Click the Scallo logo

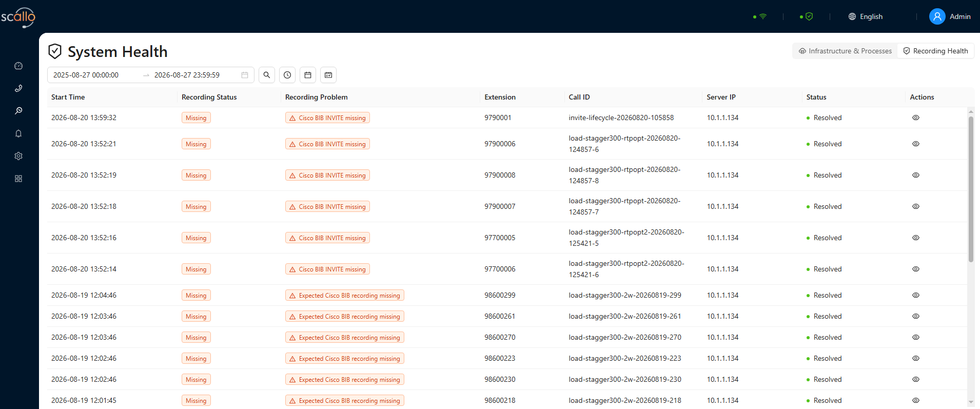click(18, 17)
